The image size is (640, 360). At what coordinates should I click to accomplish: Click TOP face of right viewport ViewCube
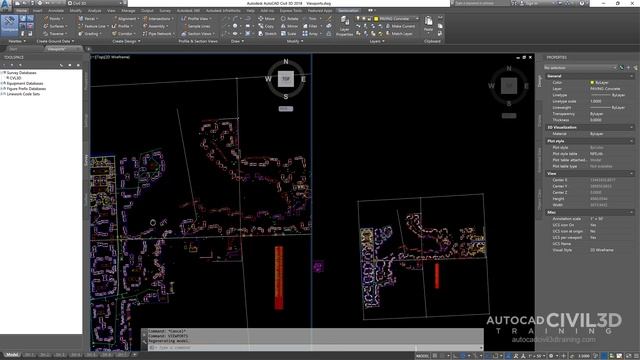coord(509,85)
